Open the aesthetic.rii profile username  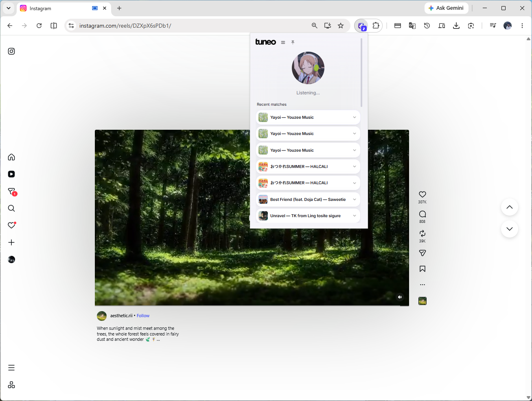(121, 316)
